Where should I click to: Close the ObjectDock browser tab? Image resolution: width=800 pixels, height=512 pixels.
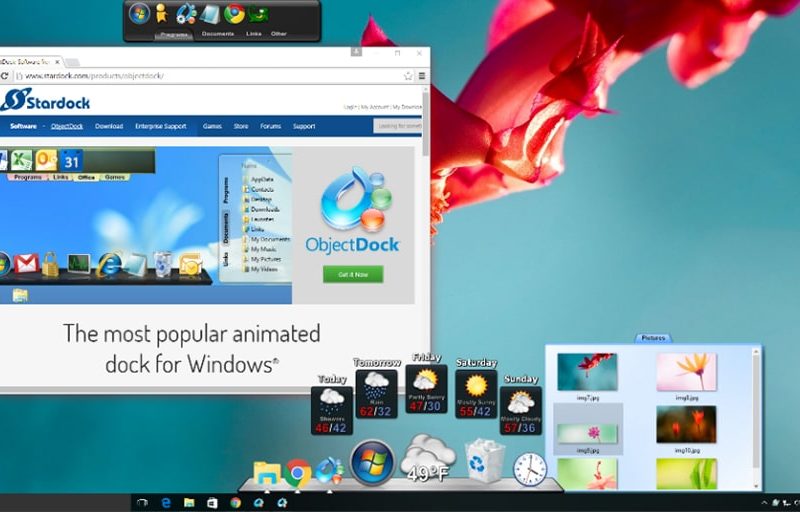[57, 62]
